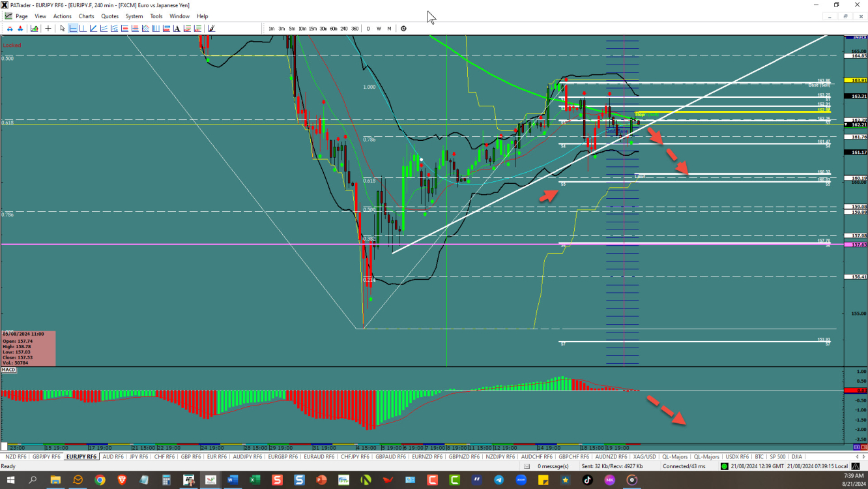
Task: Switch to the EURGBP RF6 tab
Action: pyautogui.click(x=283, y=456)
